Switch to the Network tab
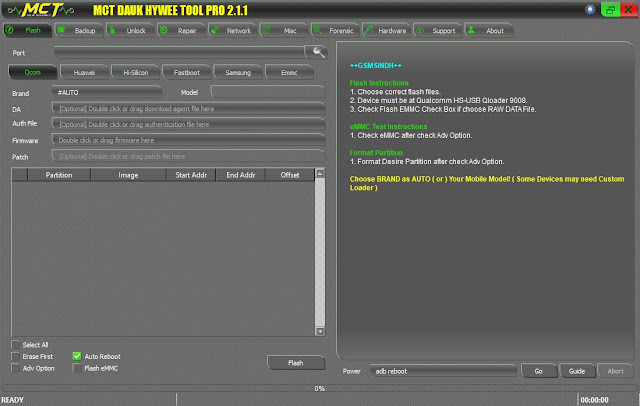This screenshot has height=406, width=640. click(x=233, y=31)
